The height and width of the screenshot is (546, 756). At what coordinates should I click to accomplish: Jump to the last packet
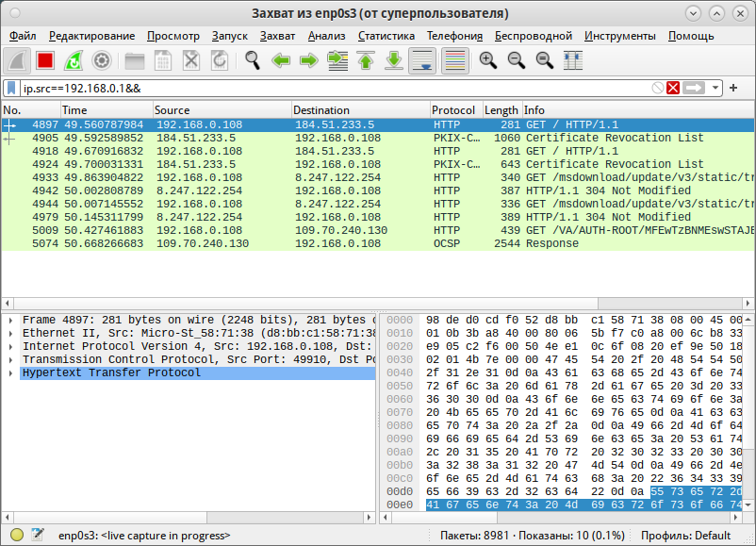(394, 60)
